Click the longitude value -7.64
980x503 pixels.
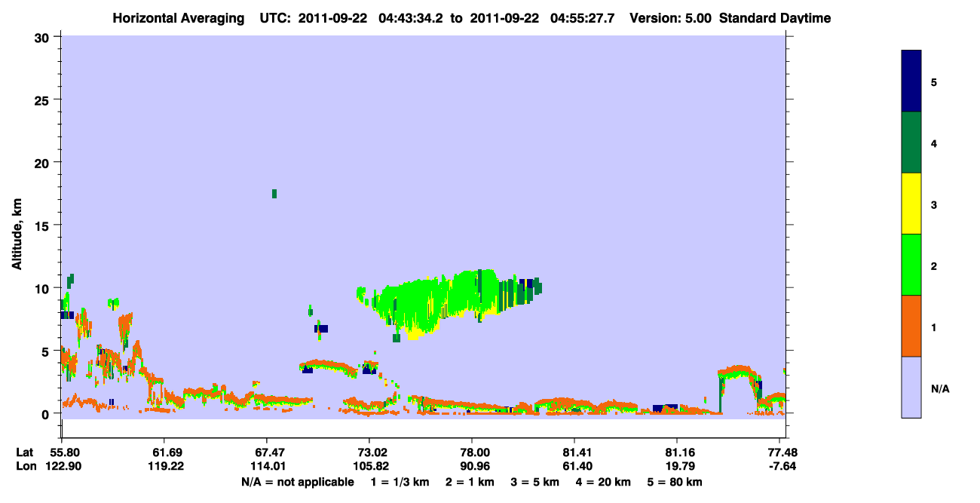tap(781, 466)
